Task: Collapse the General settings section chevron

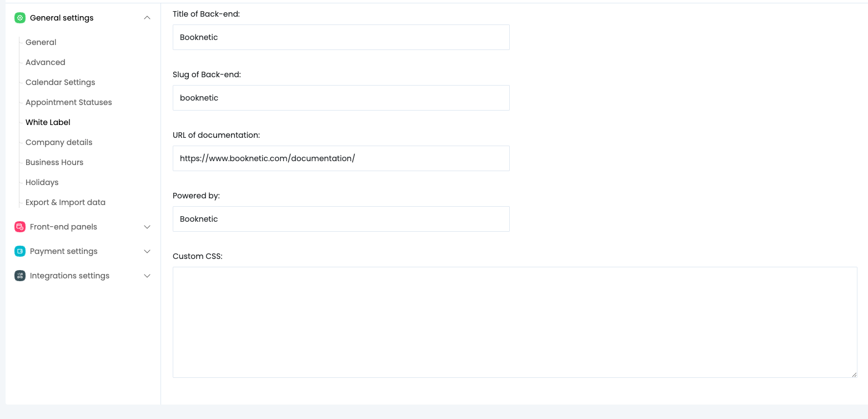Action: (x=147, y=18)
